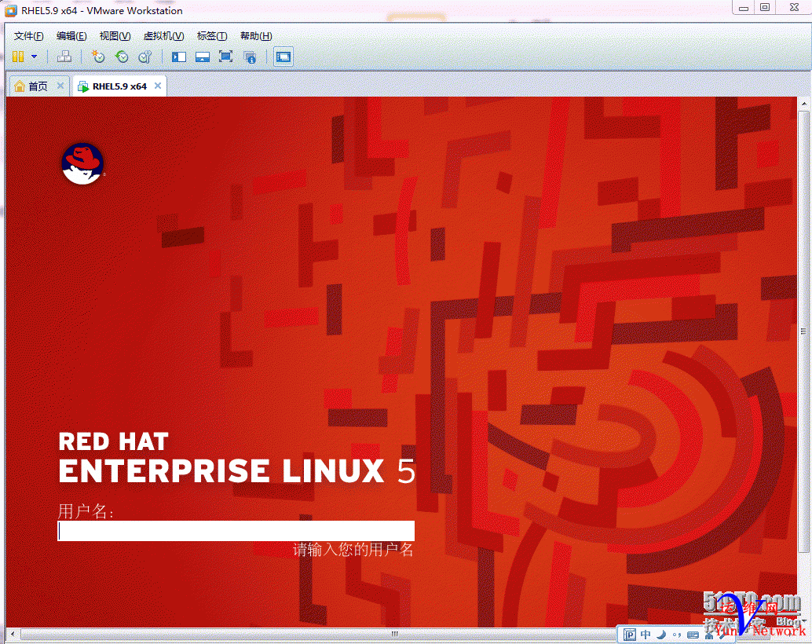
Task: Click the 用户名 username input field
Action: 236,531
